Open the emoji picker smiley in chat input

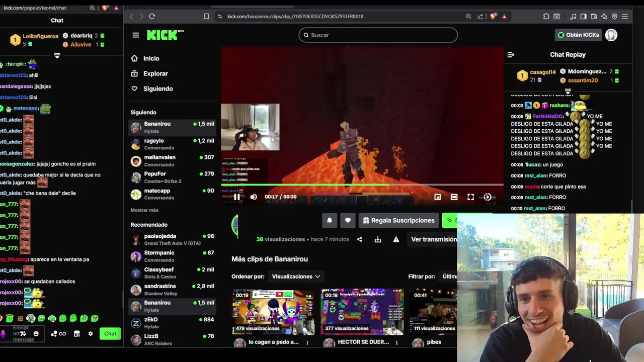point(36,334)
